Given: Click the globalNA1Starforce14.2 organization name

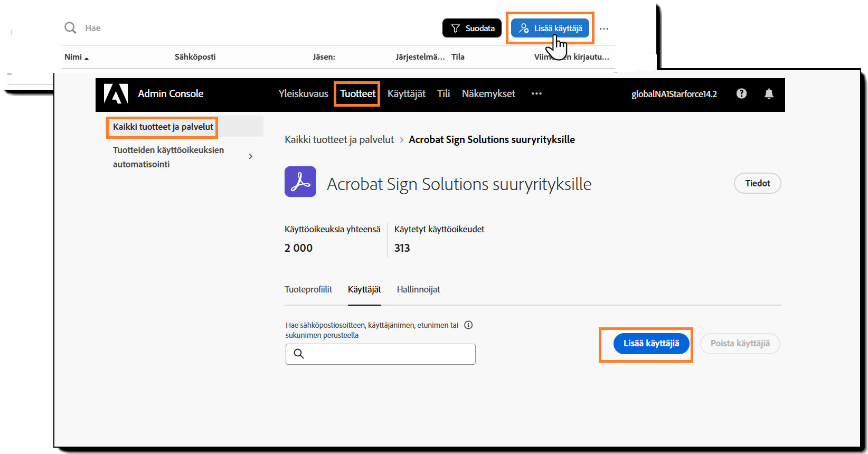Looking at the screenshot, I should point(674,94).
